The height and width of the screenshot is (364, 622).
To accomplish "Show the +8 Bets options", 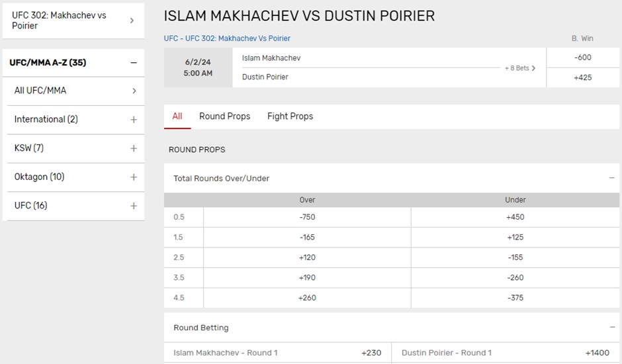I will [x=519, y=68].
